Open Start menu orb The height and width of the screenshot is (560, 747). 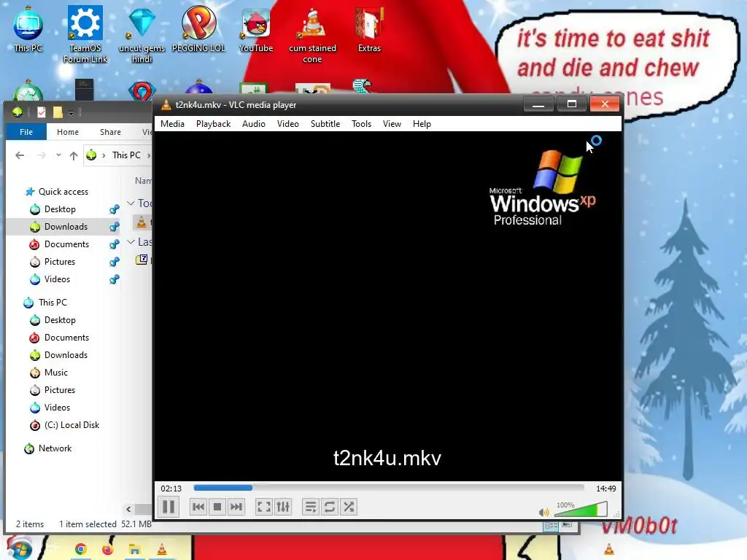click(x=19, y=548)
